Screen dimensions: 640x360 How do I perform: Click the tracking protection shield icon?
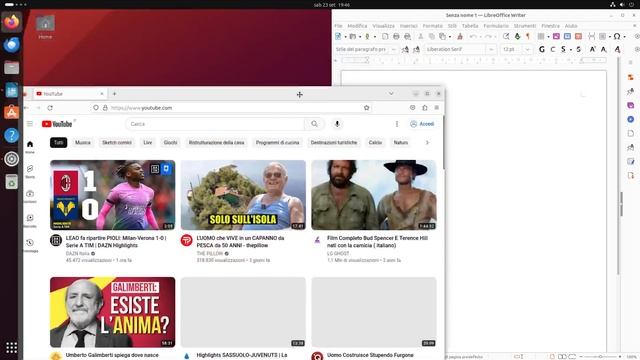[96, 108]
